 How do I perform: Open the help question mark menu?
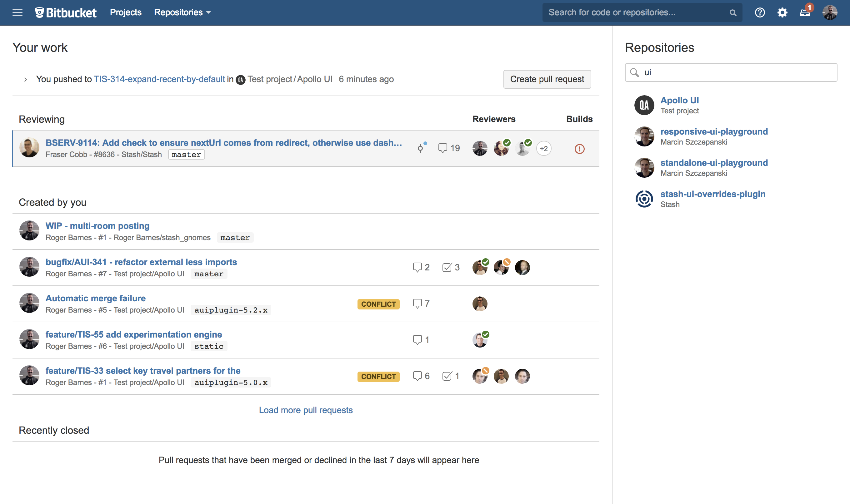coord(760,12)
